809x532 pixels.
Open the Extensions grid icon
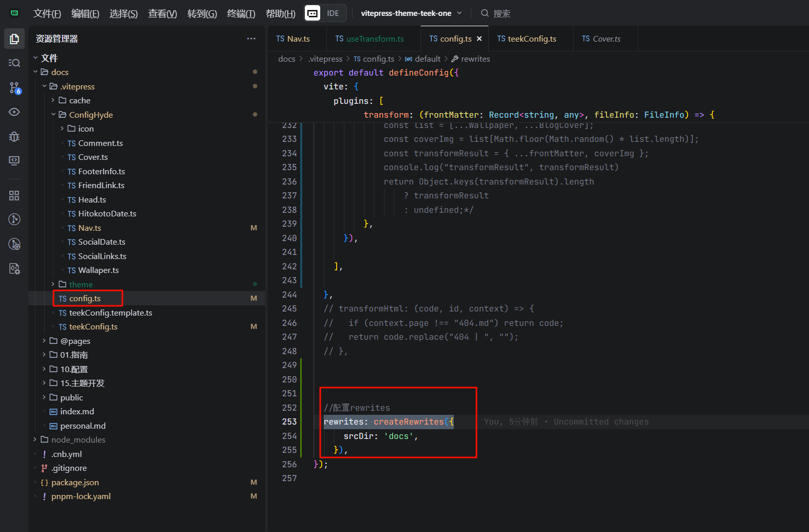pos(14,195)
